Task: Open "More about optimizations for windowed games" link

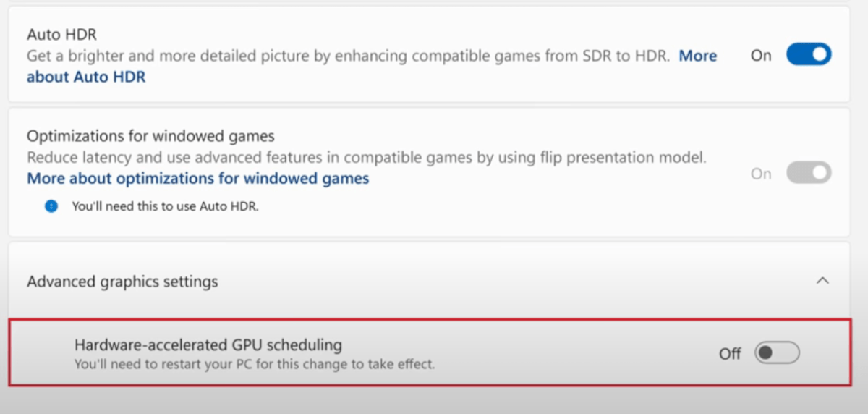Action: pos(197,178)
